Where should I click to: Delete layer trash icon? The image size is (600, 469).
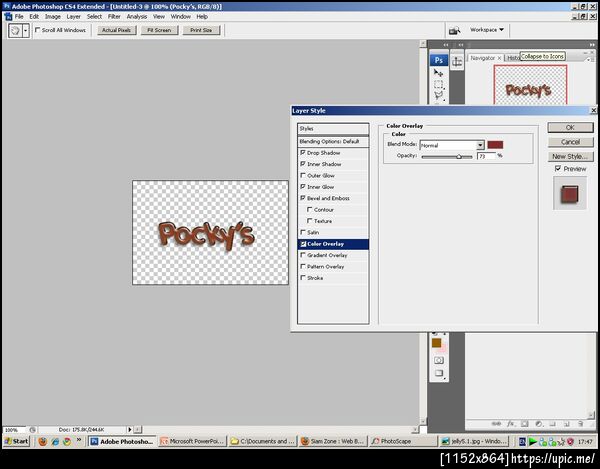(x=580, y=424)
